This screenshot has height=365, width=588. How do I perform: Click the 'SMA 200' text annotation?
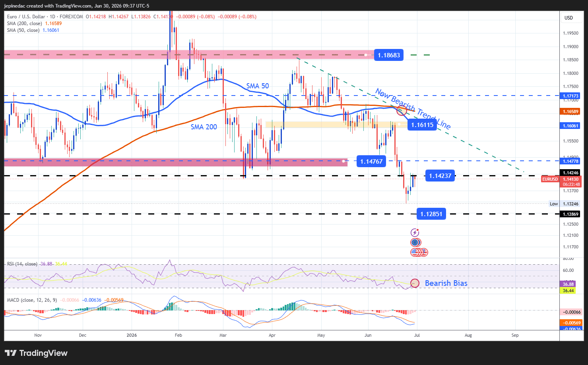coord(204,127)
